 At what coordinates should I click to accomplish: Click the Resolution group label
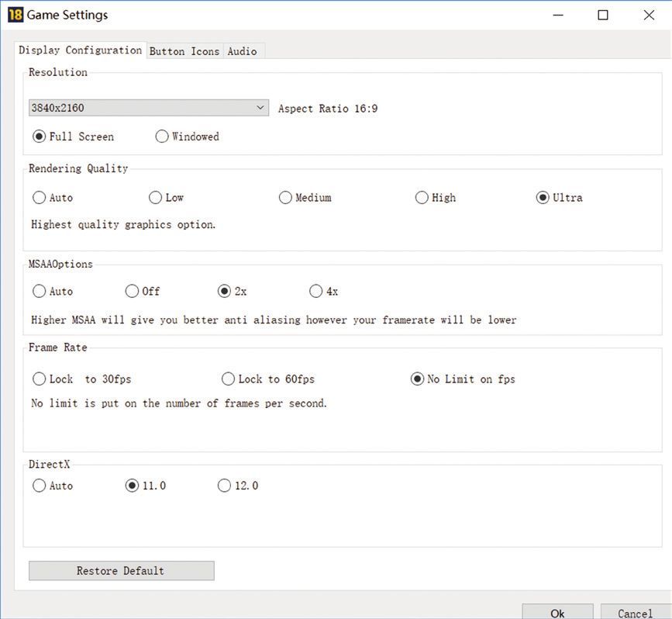[x=58, y=72]
